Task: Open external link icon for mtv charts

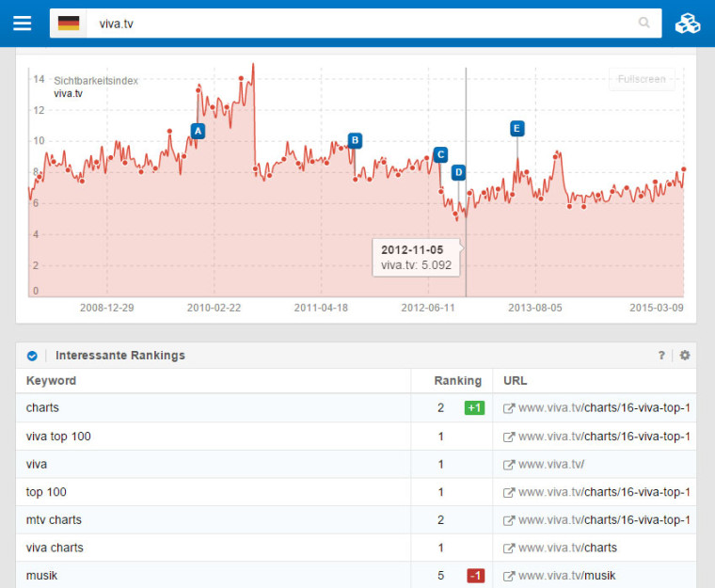Action: (x=508, y=520)
